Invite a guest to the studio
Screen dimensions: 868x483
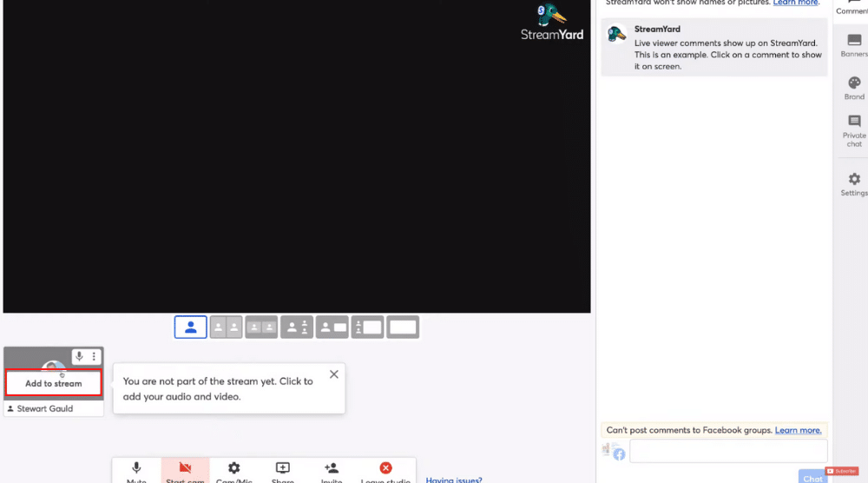(332, 472)
